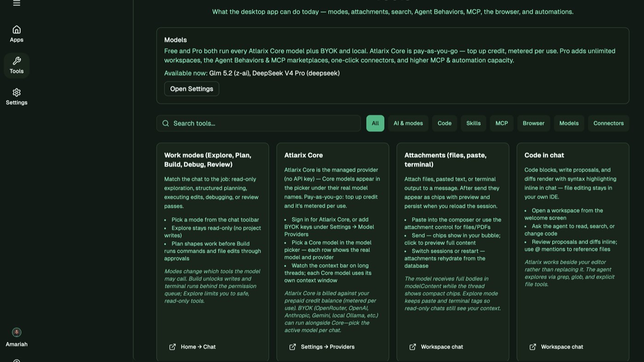Click the Models heading in the top panel
Viewport: 644px width, 362px height.
point(175,40)
